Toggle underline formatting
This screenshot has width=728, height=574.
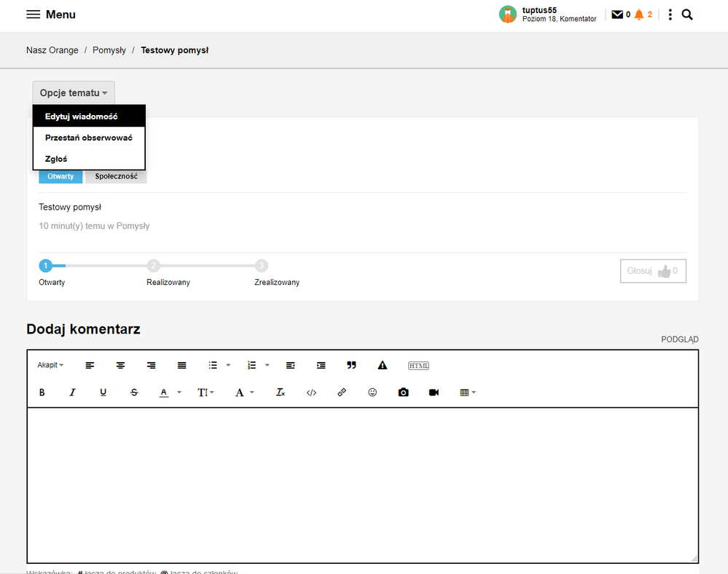coord(103,393)
